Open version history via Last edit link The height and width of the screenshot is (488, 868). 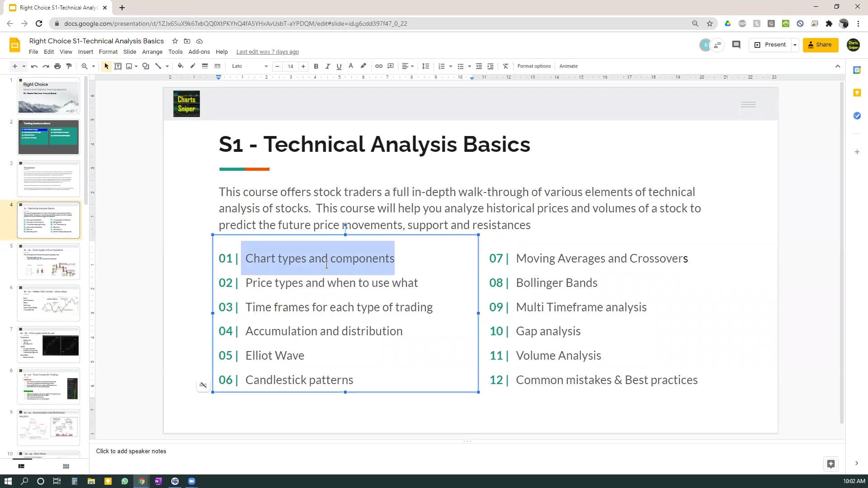[268, 52]
